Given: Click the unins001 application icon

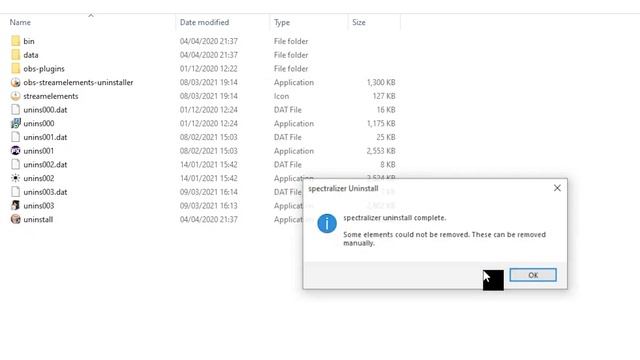Looking at the screenshot, I should (16, 151).
